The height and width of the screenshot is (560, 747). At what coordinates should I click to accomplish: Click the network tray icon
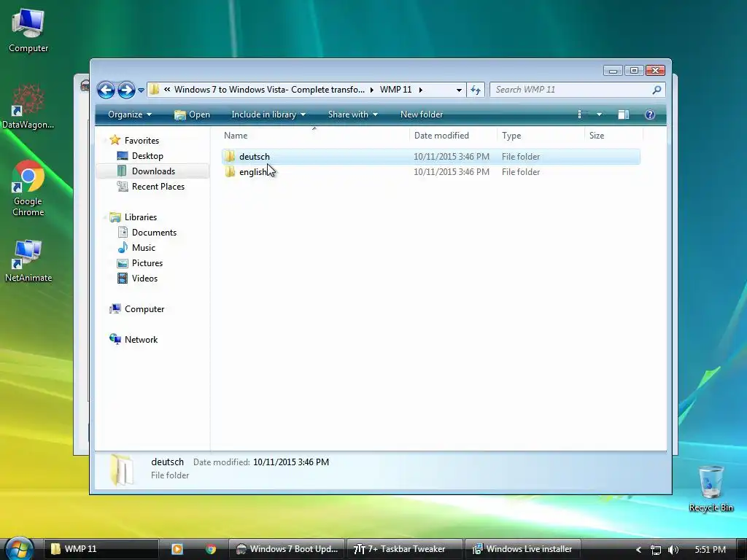pyautogui.click(x=656, y=550)
